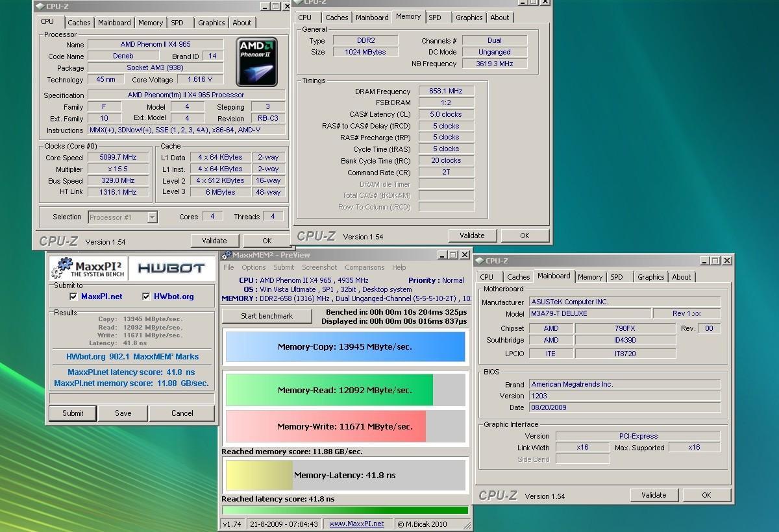This screenshot has width=779, height=532.
Task: Open About tab in CPU-Z memory window
Action: coord(500,18)
